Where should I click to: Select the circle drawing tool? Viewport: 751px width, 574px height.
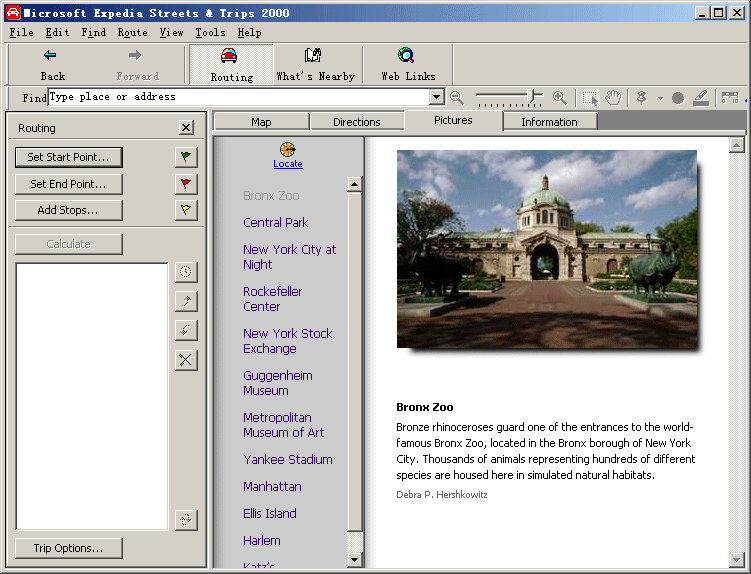point(678,98)
